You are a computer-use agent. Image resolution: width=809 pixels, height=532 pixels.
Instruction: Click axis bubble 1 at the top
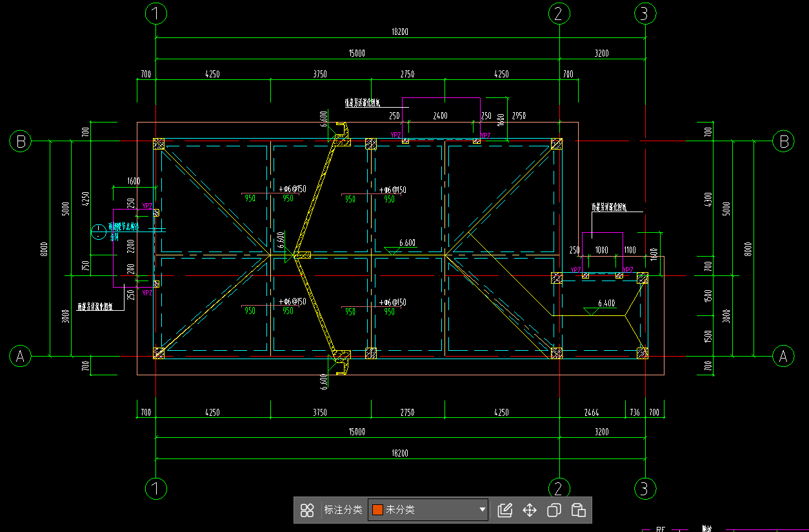(x=155, y=13)
